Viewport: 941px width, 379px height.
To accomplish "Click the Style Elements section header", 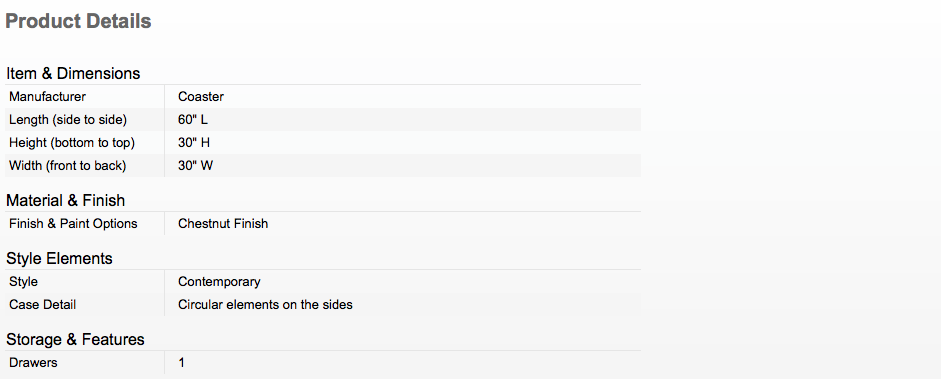I will pyautogui.click(x=59, y=258).
